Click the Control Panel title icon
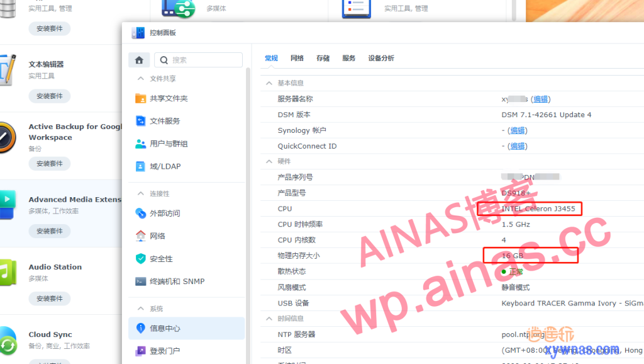 pos(138,33)
